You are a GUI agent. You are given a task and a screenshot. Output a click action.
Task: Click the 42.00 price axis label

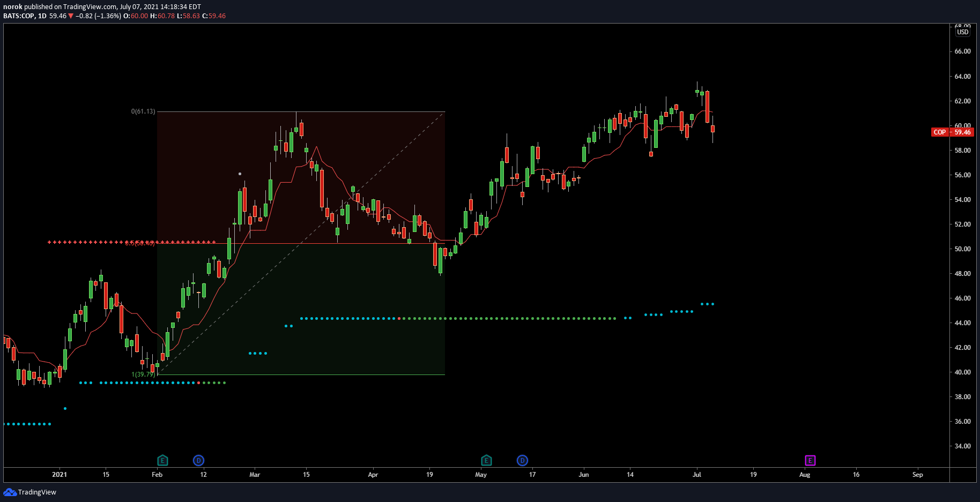(962, 348)
